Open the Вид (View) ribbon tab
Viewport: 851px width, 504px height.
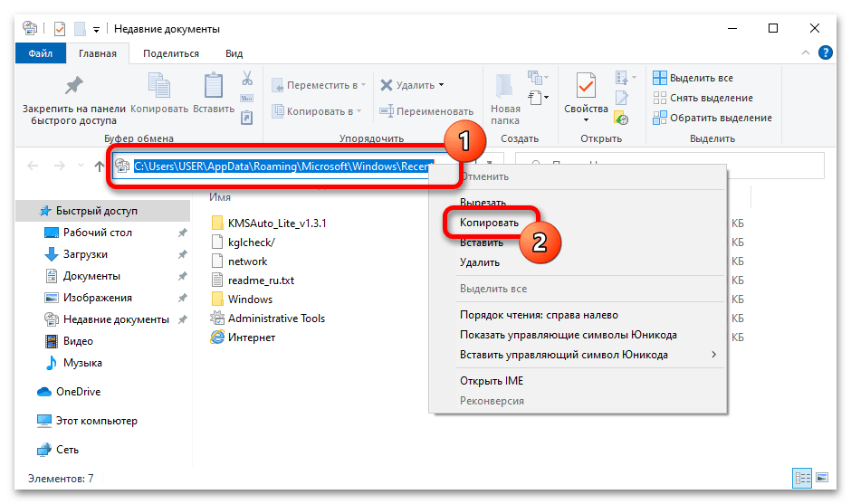234,54
